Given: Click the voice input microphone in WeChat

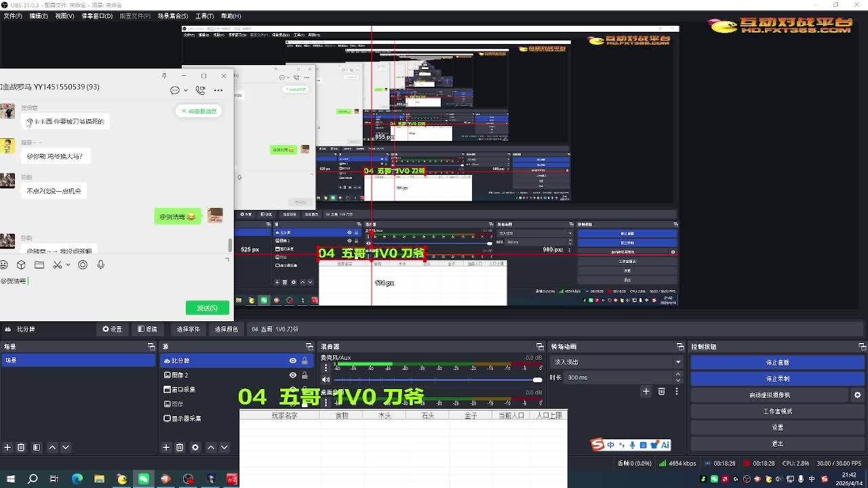Looking at the screenshot, I should click(100, 264).
